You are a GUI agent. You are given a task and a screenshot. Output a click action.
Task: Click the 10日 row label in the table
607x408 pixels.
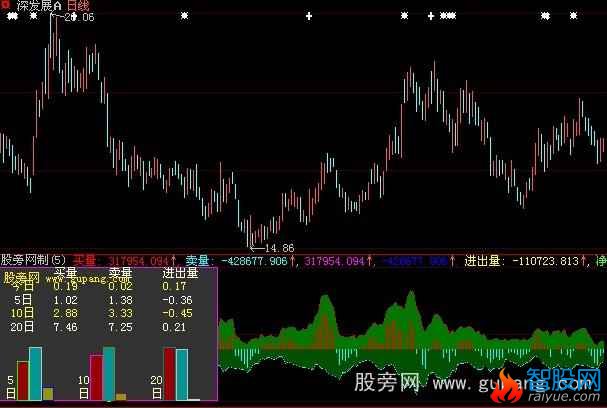[22, 313]
